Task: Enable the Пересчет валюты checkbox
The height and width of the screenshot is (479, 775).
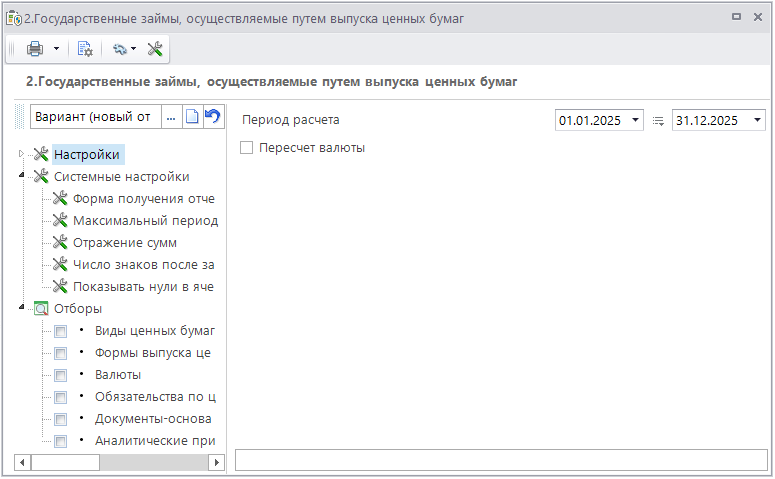Action: click(x=247, y=148)
